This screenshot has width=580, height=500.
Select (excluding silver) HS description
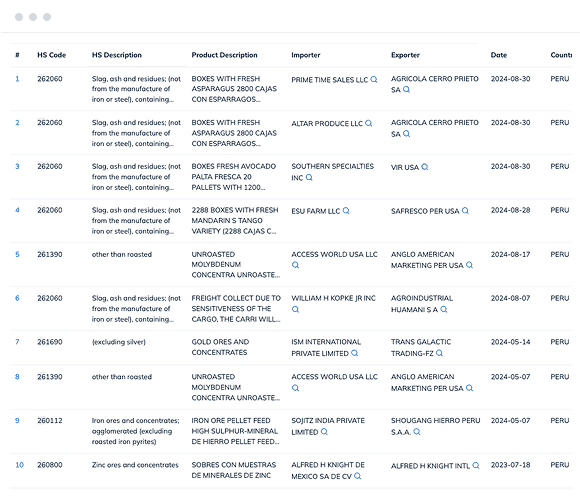pos(119,342)
